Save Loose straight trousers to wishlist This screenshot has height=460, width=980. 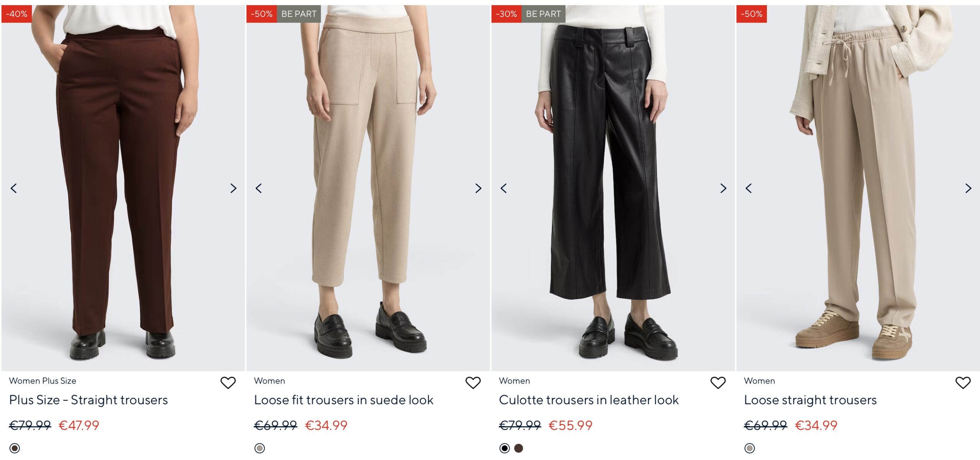pyautogui.click(x=963, y=382)
